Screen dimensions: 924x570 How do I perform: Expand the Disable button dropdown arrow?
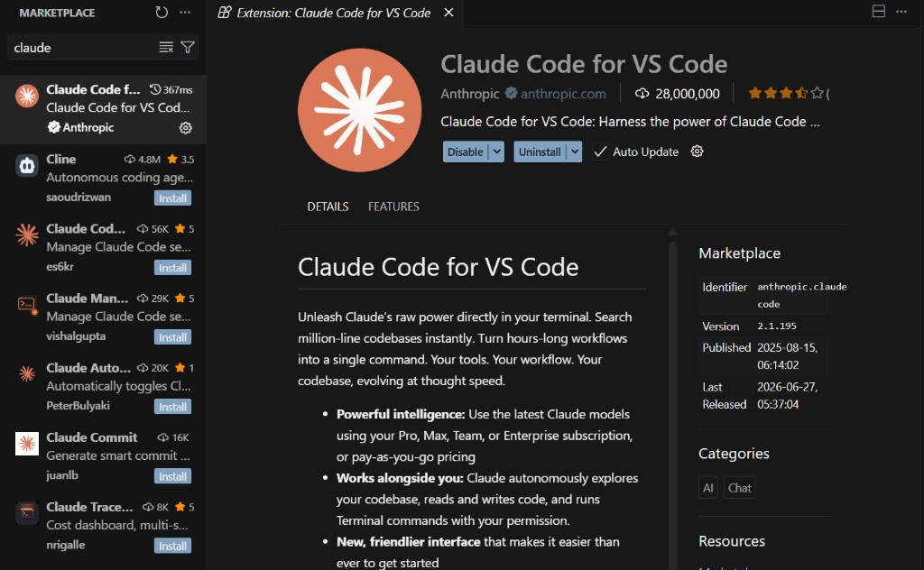[x=497, y=152]
